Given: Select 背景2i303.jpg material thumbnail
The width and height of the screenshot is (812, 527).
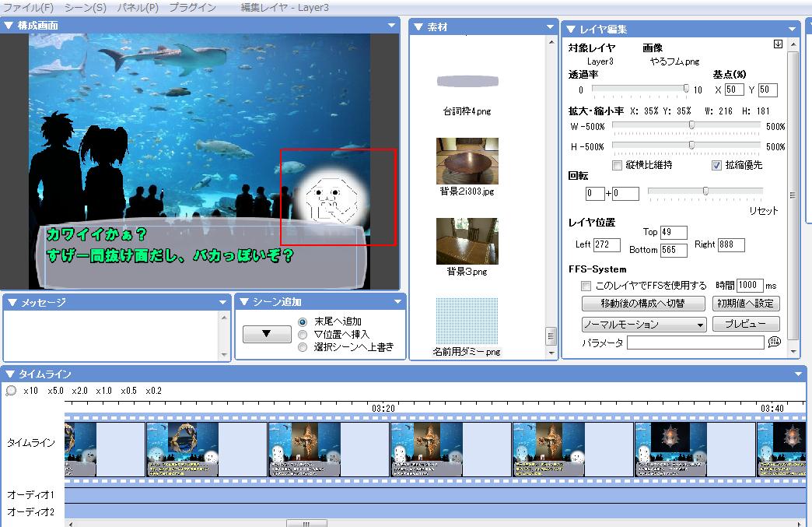Looking at the screenshot, I should (x=467, y=161).
